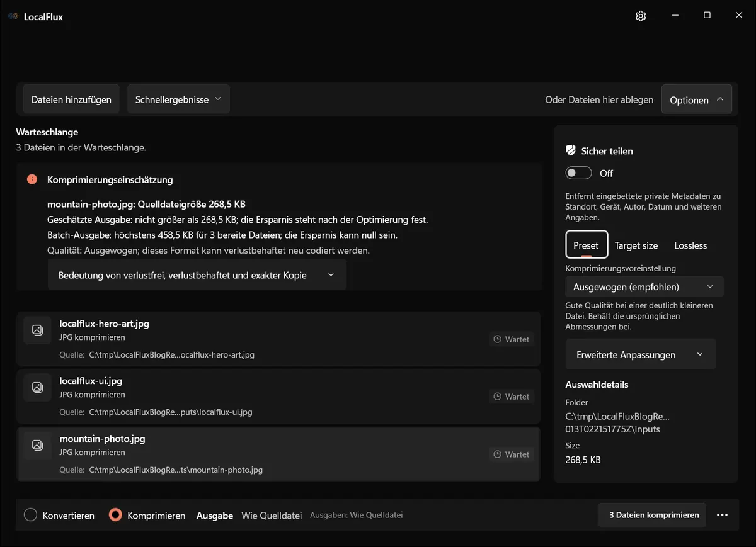756x547 pixels.
Task: Switch to the Lossless tab
Action: click(690, 245)
